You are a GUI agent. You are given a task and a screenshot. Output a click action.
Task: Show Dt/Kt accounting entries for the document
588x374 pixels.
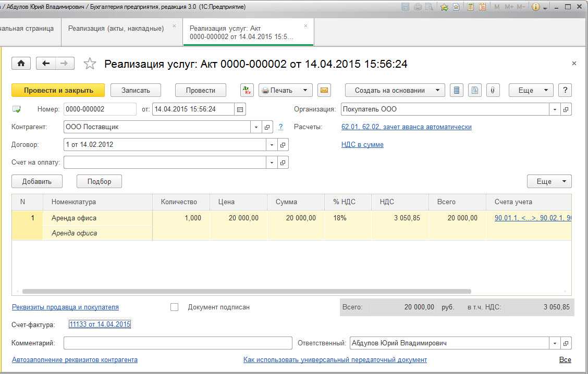pos(247,90)
